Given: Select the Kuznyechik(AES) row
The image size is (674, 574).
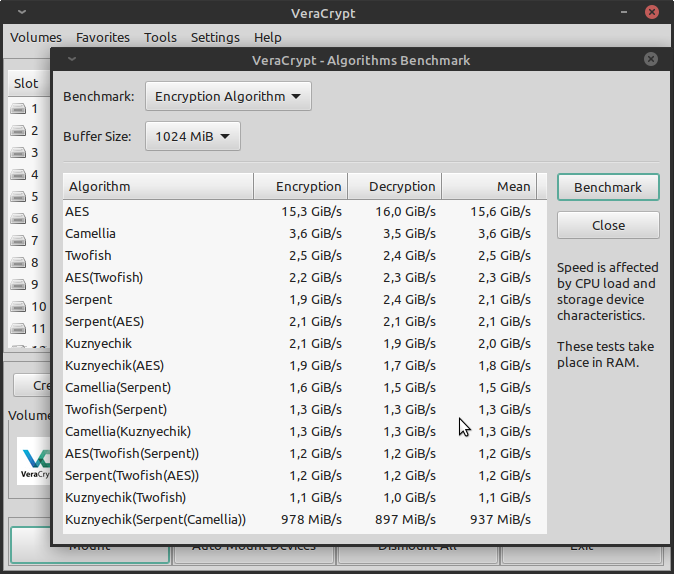Looking at the screenshot, I should tap(305, 365).
